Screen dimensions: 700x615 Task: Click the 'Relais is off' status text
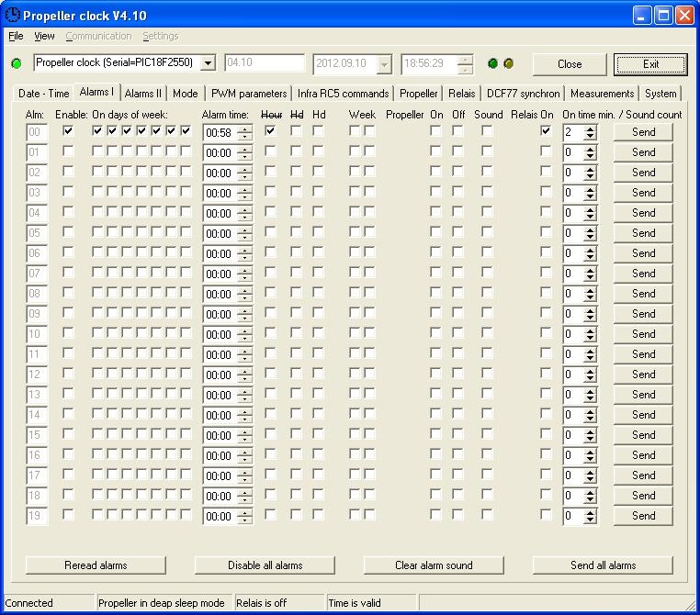coord(261,603)
